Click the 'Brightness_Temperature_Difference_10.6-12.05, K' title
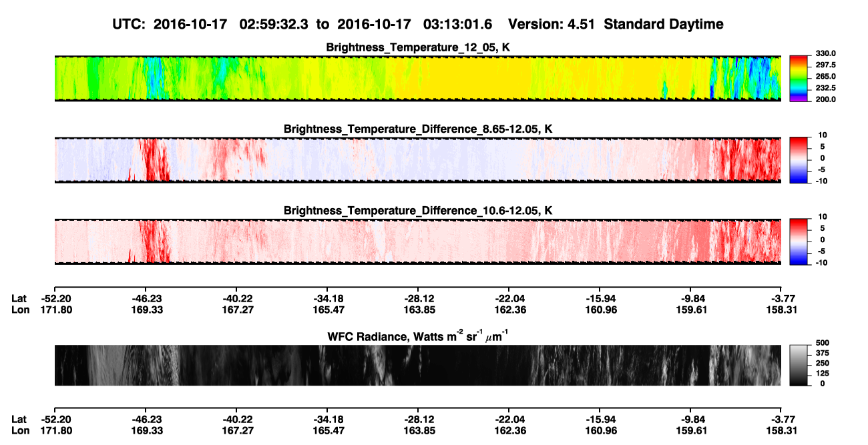 [418, 210]
